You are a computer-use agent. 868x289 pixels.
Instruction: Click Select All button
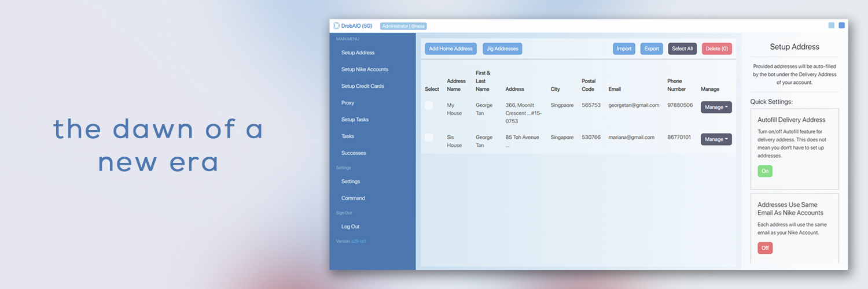pos(682,49)
